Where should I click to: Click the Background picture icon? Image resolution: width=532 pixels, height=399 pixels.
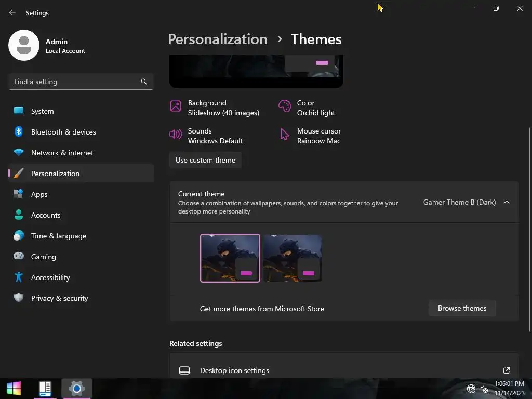pyautogui.click(x=176, y=106)
